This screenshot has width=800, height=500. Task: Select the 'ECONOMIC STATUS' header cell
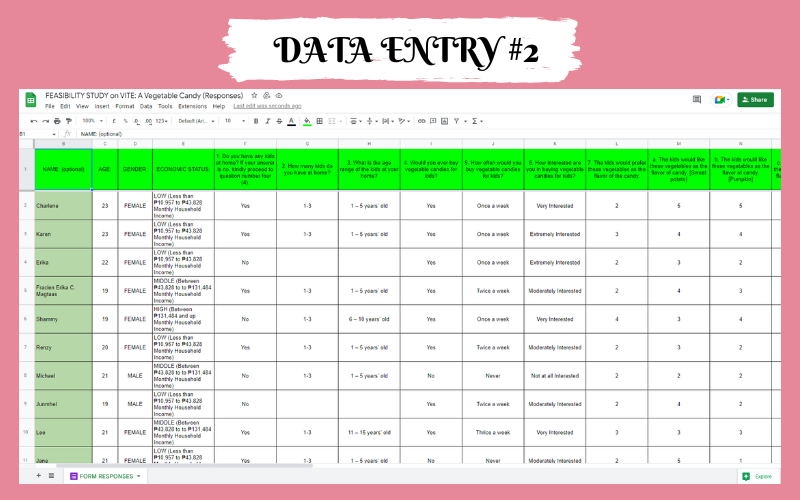pos(183,169)
